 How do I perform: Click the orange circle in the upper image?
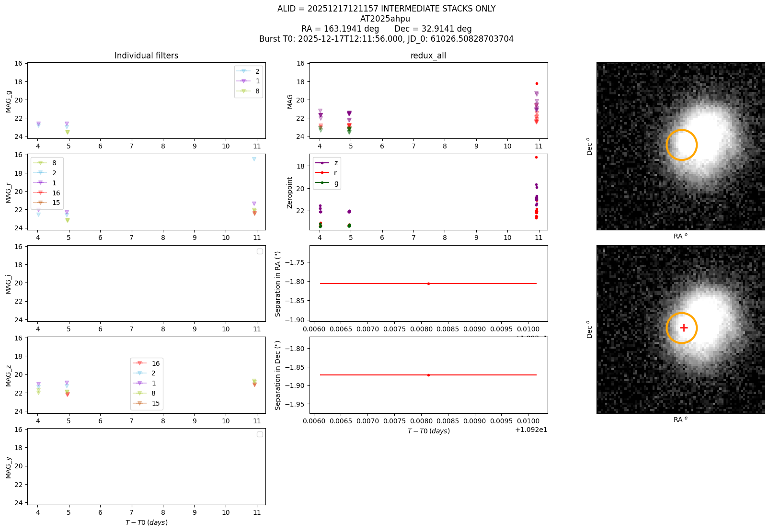(681, 145)
